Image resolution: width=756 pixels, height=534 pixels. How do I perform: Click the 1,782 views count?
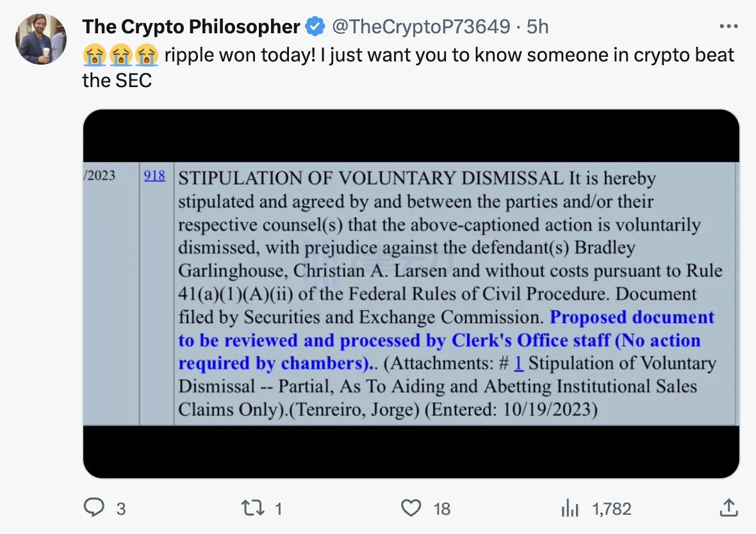coord(612,509)
